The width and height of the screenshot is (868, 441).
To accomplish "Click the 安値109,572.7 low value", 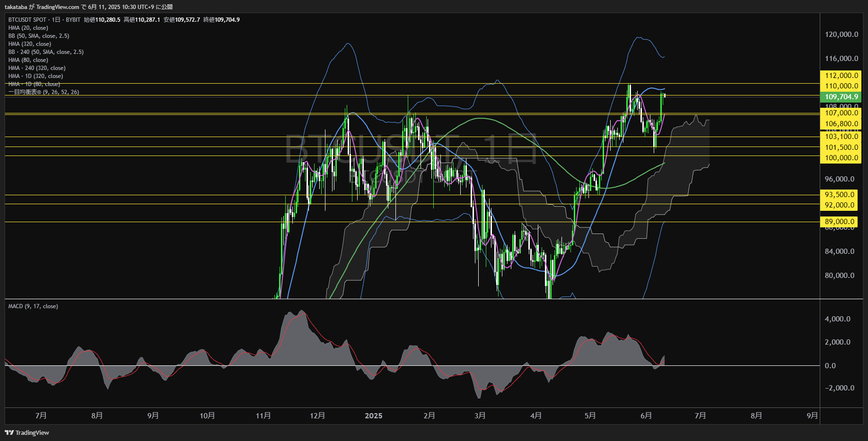I will pyautogui.click(x=182, y=20).
